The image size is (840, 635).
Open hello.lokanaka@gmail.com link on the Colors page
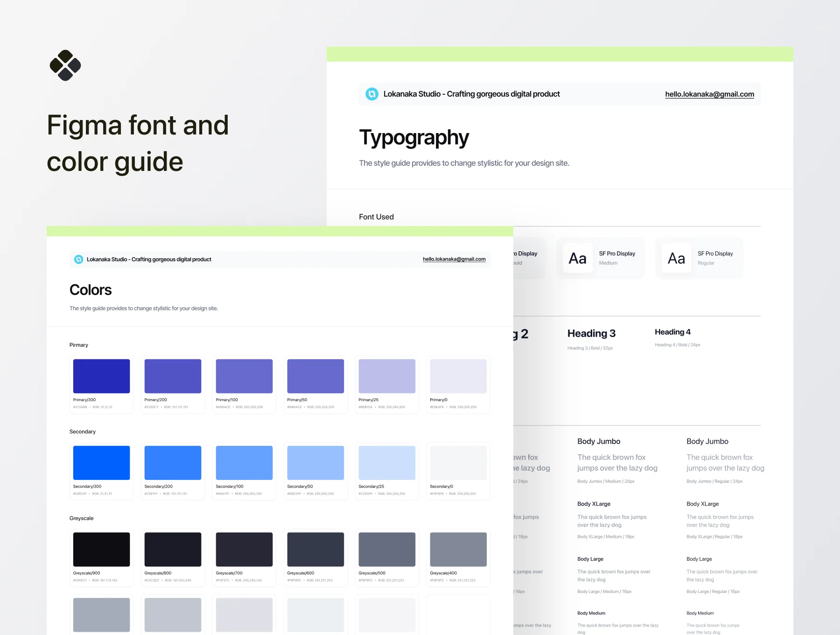point(454,259)
